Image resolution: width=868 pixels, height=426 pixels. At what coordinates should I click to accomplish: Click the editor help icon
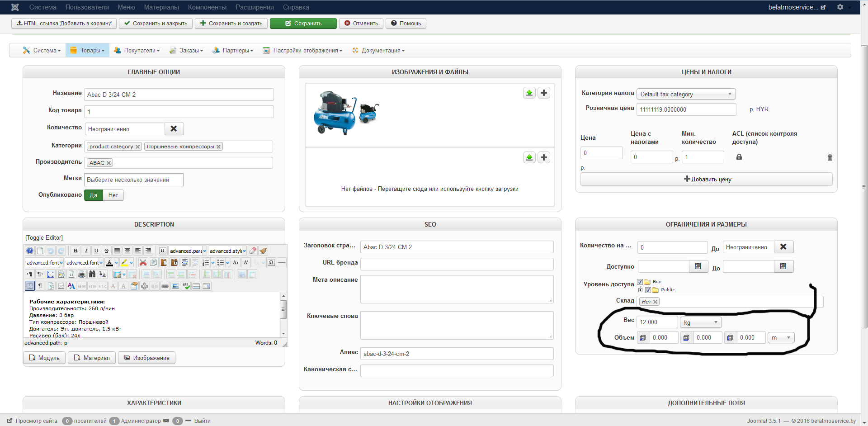point(30,251)
